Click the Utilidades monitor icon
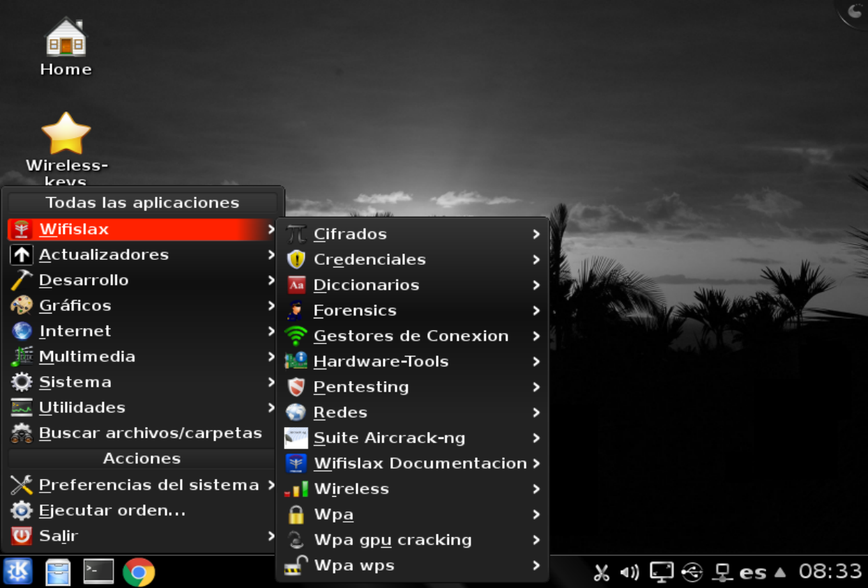 (22, 408)
